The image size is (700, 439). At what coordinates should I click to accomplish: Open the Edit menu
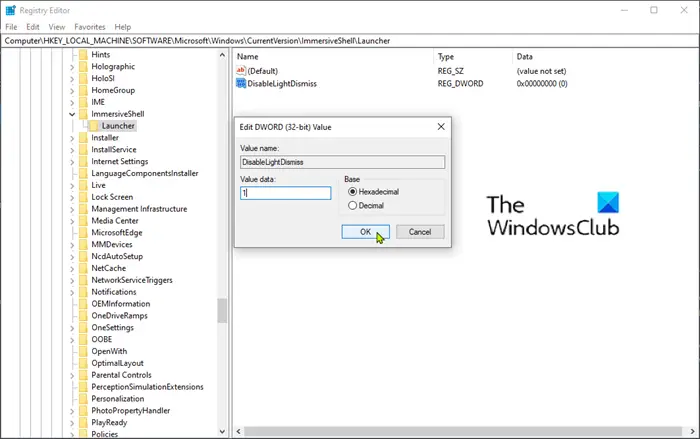click(33, 27)
